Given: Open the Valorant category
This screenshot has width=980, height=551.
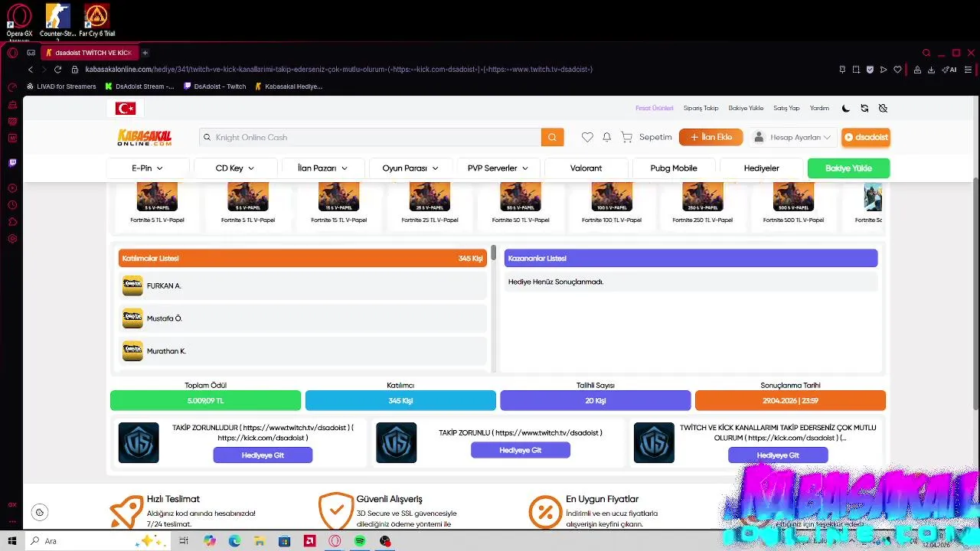Looking at the screenshot, I should tap(586, 168).
